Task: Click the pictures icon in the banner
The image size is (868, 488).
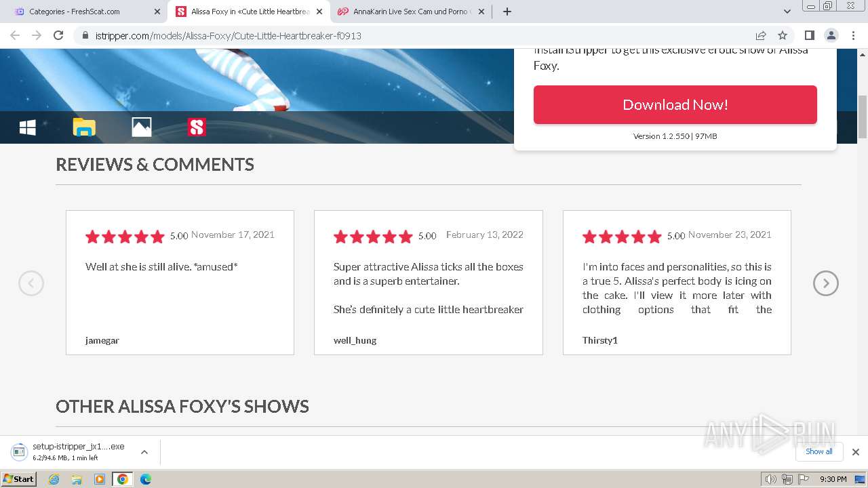Action: pyautogui.click(x=141, y=127)
